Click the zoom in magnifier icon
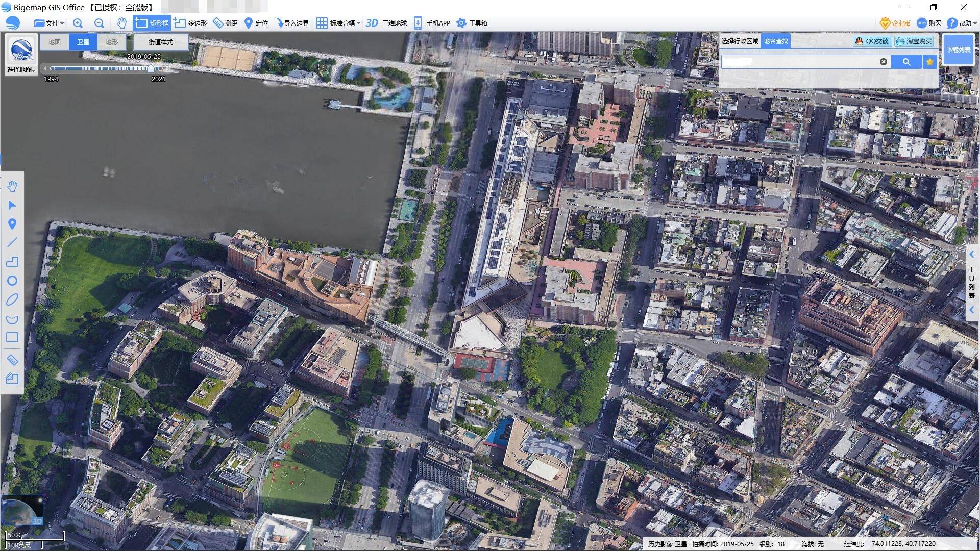 click(78, 23)
